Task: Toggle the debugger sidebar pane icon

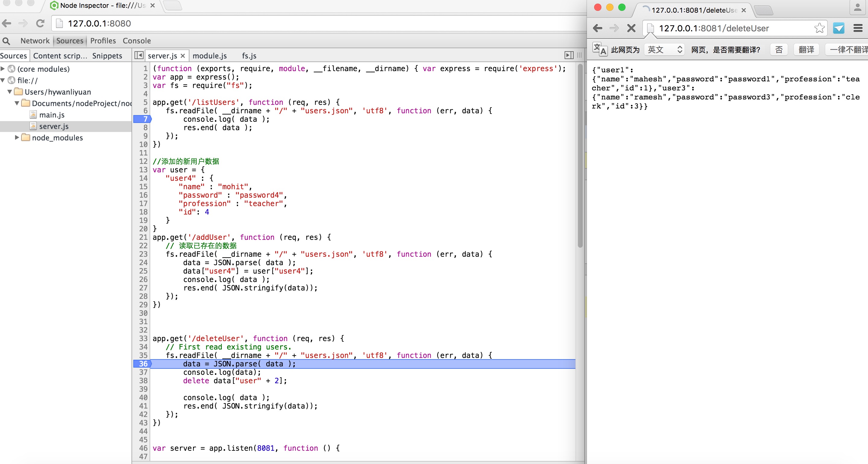Action: [x=569, y=55]
